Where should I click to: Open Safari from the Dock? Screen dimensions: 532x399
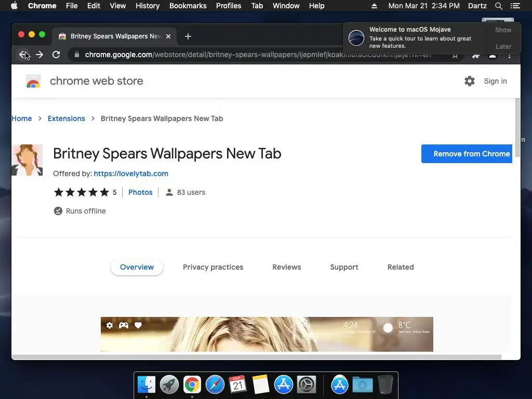click(215, 385)
